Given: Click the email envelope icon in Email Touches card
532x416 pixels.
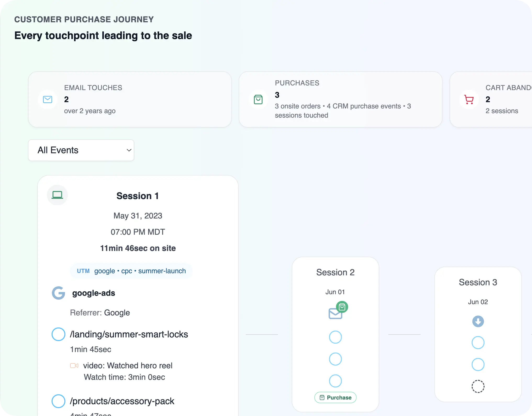Looking at the screenshot, I should point(48,100).
